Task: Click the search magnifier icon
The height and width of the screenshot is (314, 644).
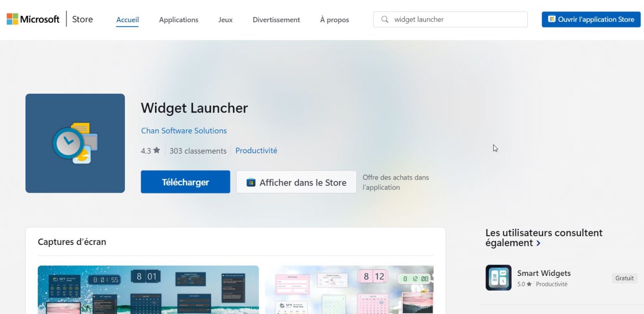Action: pos(384,19)
